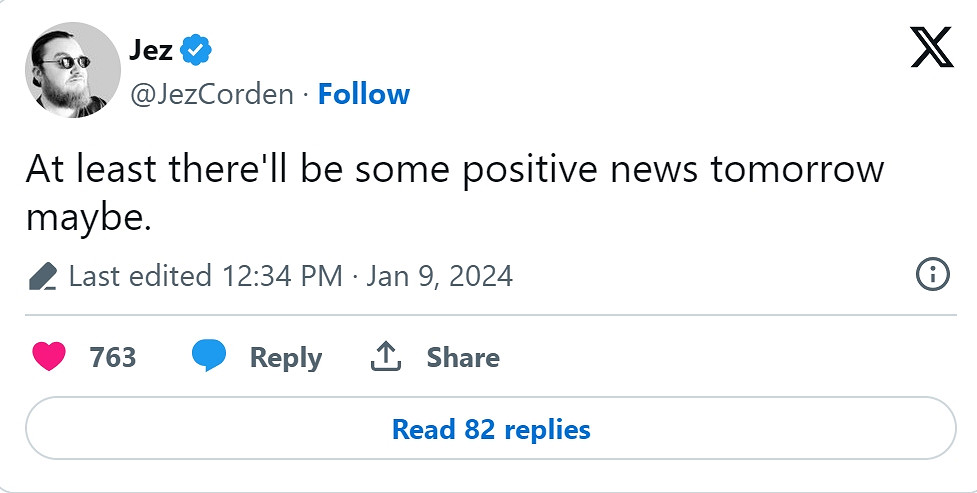Click the X logo icon
Viewport: 977px width, 493px height.
(932, 47)
